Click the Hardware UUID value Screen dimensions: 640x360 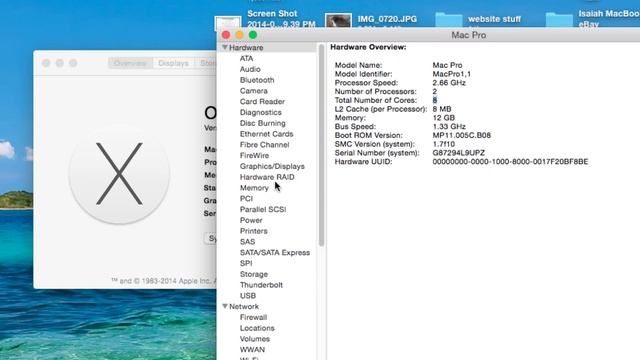[510, 162]
